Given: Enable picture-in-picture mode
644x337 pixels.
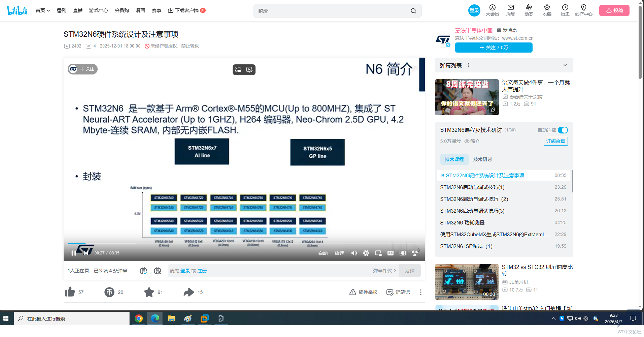Looking at the screenshot, I should click(x=378, y=253).
